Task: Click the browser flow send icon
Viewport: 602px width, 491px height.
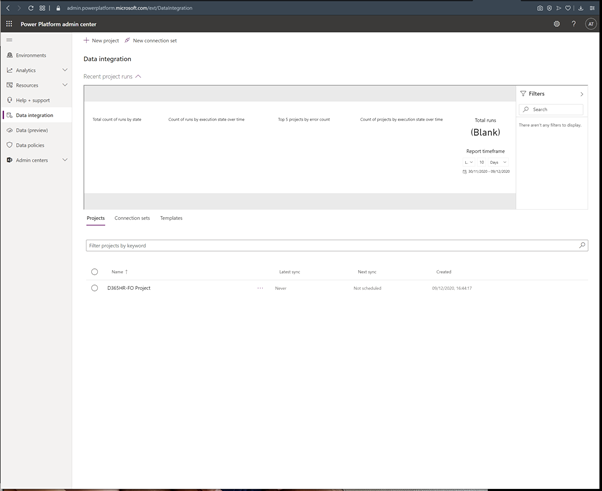Action: point(559,8)
